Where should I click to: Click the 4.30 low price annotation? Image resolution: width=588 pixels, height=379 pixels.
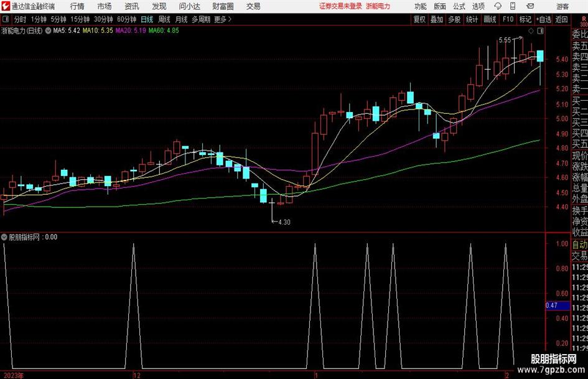pos(284,222)
